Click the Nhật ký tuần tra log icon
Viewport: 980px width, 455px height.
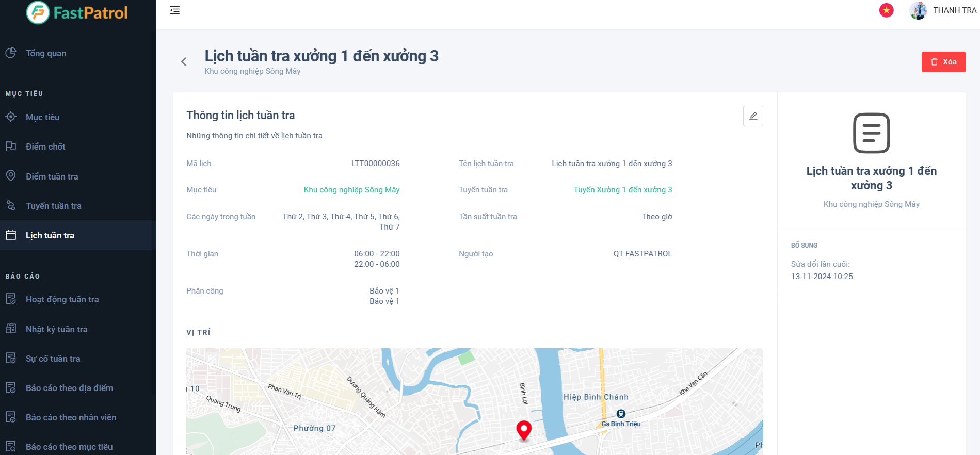11,329
